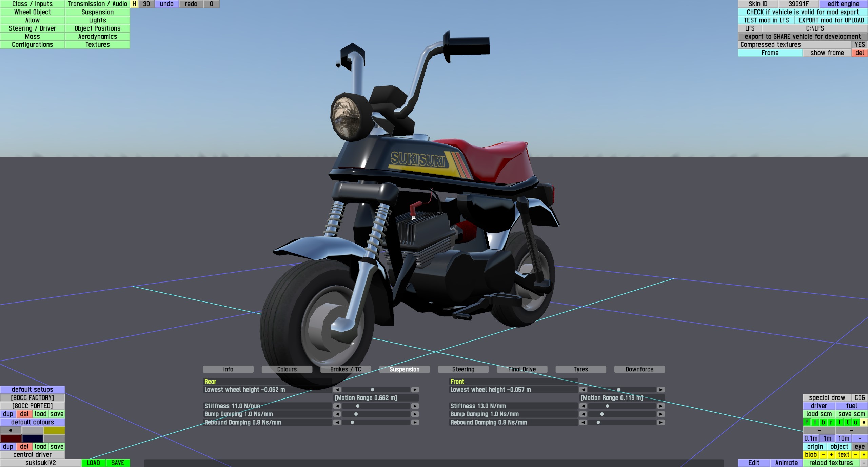Toggle the 'P' view button
The width and height of the screenshot is (868, 467).
807,422
